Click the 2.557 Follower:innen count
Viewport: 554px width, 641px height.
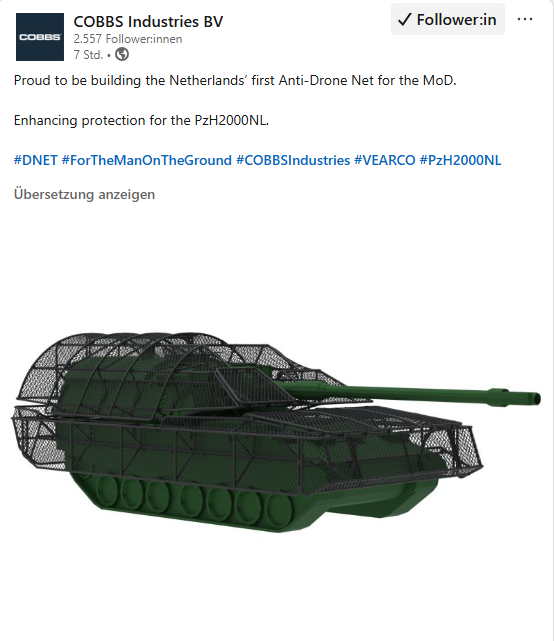coord(128,39)
